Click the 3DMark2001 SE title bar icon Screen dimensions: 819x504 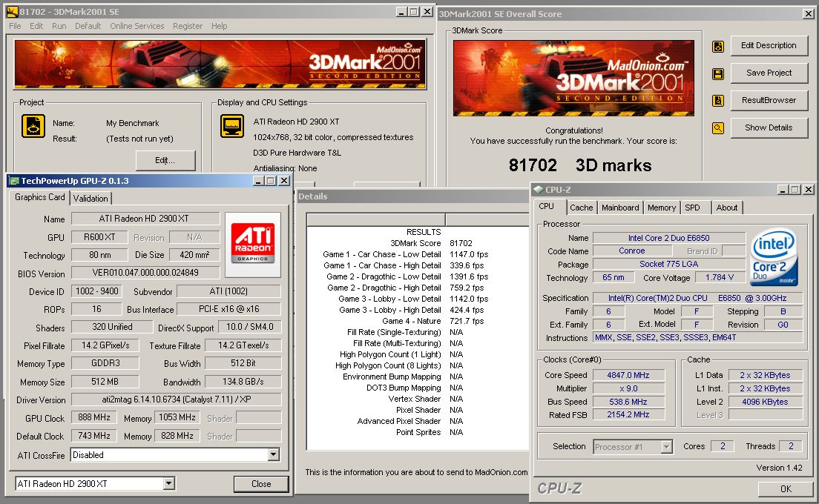[x=13, y=11]
